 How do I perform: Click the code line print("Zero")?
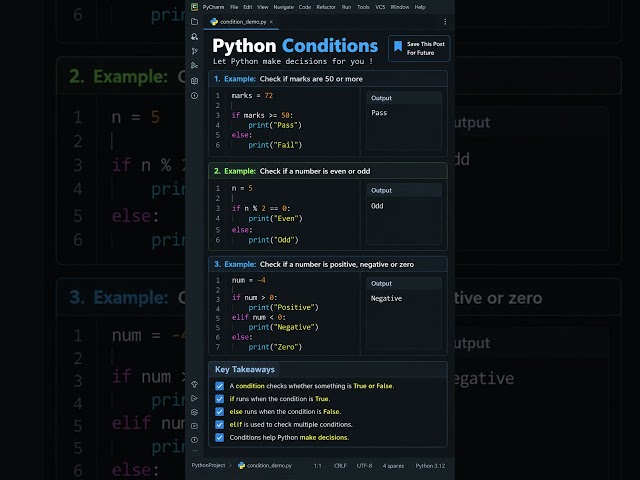[x=275, y=347]
